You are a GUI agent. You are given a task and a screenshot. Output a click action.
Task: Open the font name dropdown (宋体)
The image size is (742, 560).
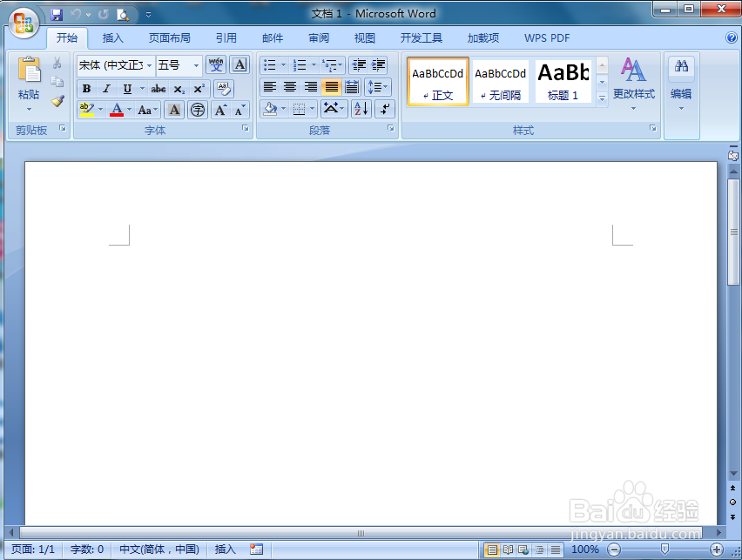click(150, 65)
